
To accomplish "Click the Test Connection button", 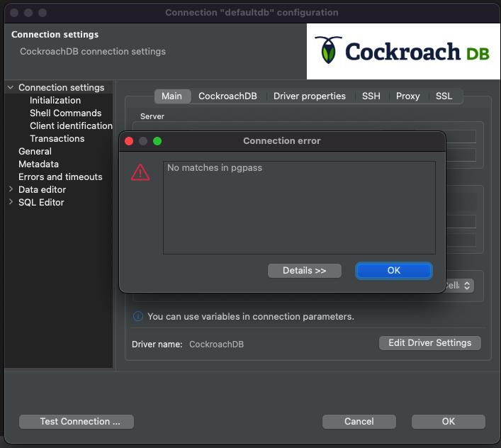I will click(77, 422).
